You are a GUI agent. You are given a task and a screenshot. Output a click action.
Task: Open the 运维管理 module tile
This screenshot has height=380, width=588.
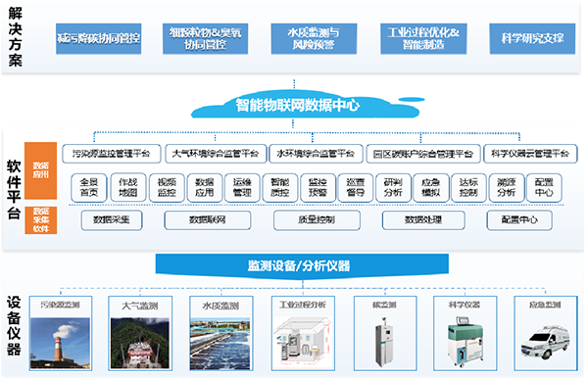[242, 188]
